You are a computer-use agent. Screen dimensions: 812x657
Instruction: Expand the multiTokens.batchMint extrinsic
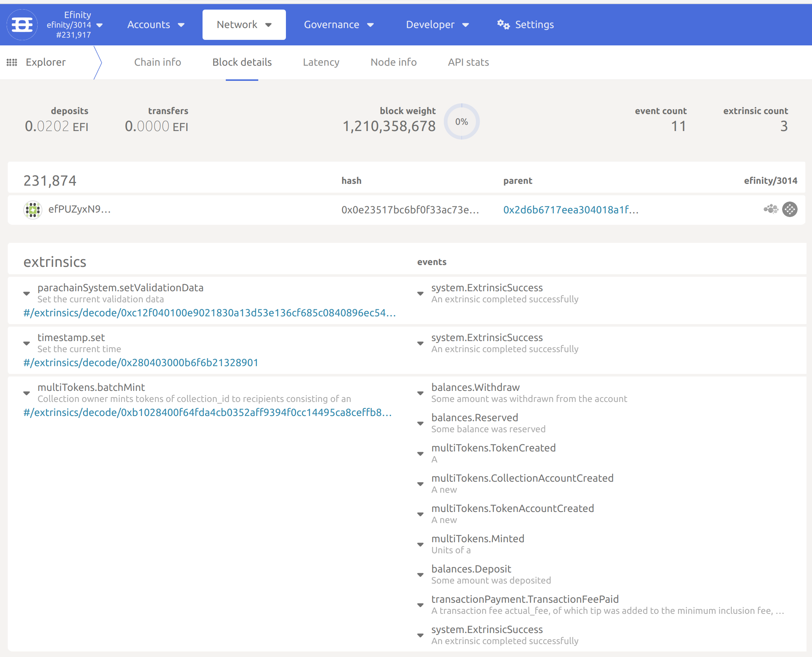(27, 393)
